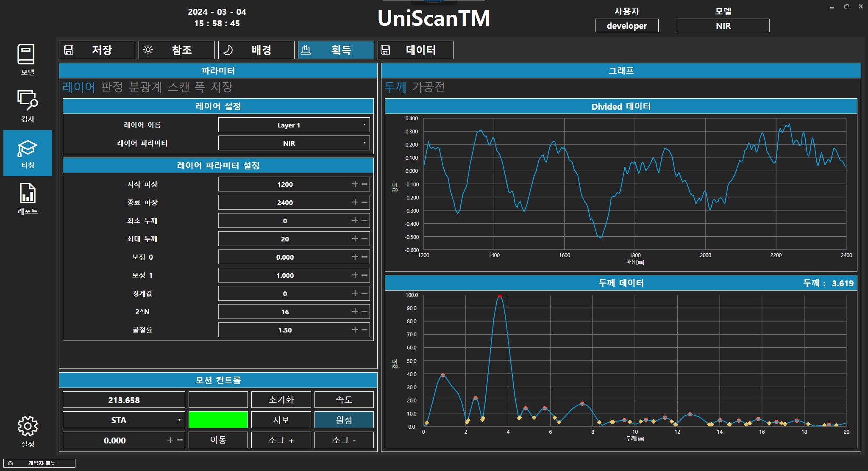This screenshot has height=471, width=868.
Task: Increase 시작 파장 with plus icon
Action: [355, 184]
